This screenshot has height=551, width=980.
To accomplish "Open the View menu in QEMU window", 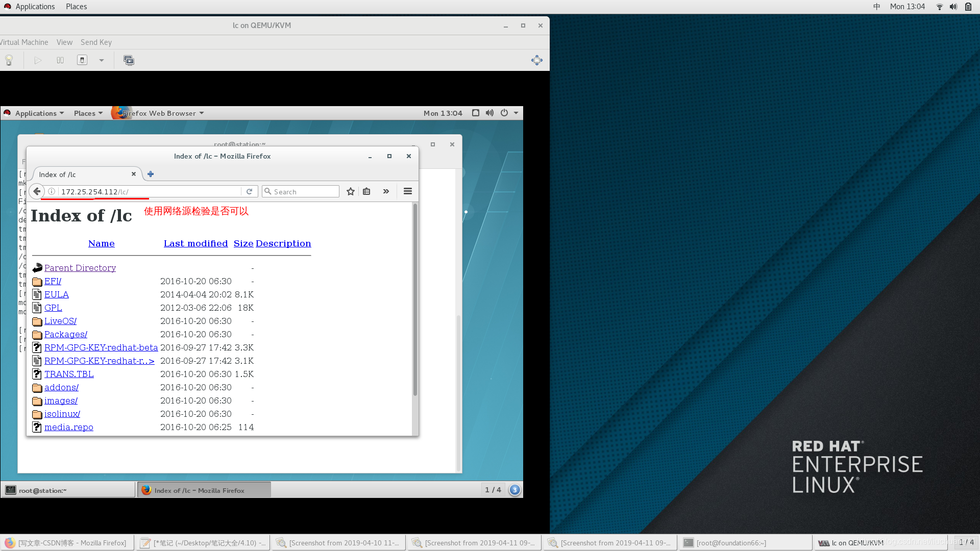I will tap(64, 42).
